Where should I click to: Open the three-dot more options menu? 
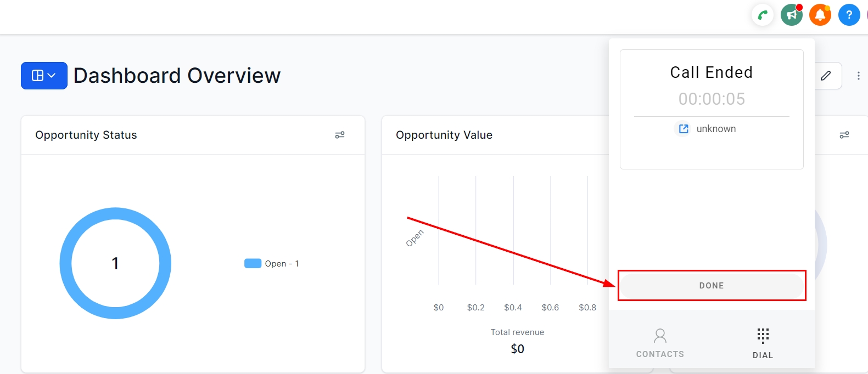click(x=859, y=76)
